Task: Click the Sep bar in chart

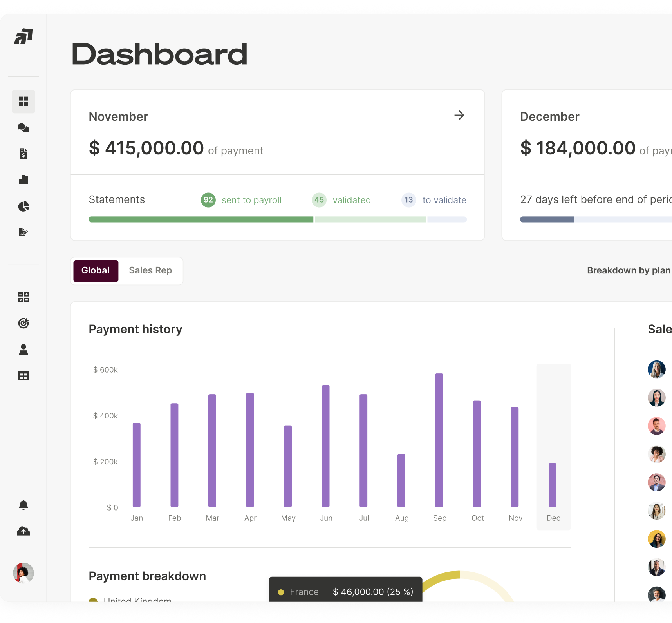Action: (439, 440)
